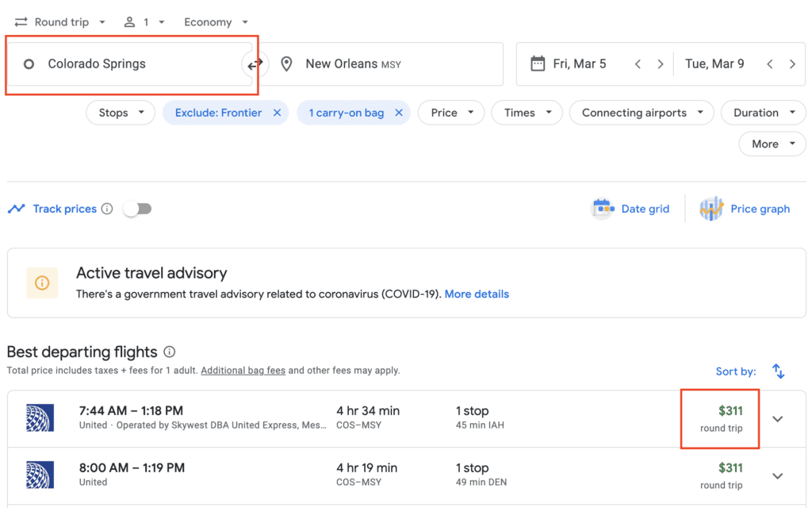
Task: Click the Track prices info icon
Action: [x=107, y=209]
